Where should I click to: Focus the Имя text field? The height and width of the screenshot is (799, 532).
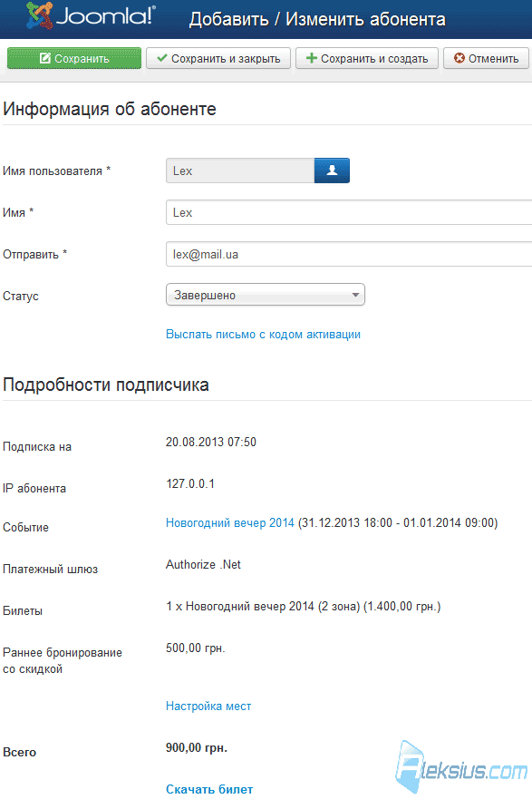[349, 212]
